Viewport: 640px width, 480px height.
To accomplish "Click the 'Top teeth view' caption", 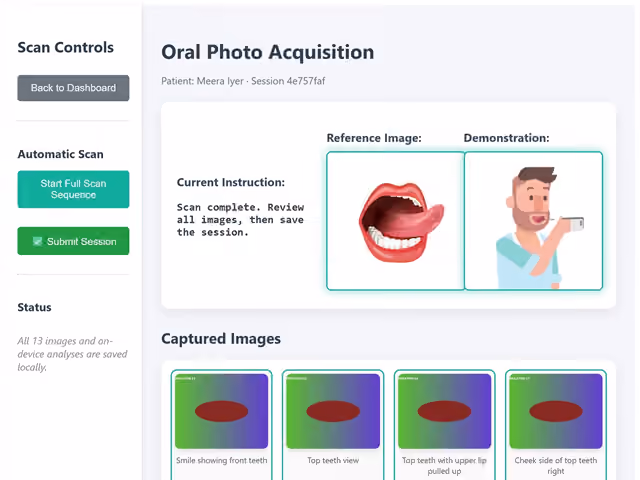I will [333, 460].
